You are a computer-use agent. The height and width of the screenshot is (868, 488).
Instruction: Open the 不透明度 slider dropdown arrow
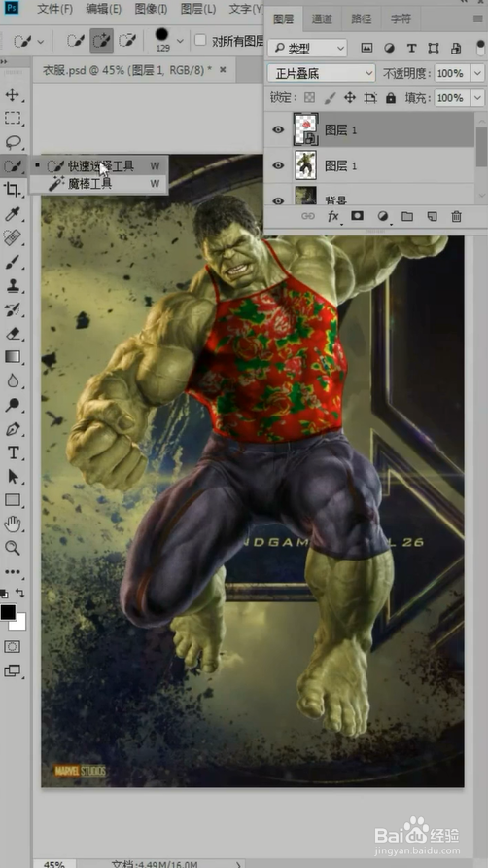tap(477, 73)
